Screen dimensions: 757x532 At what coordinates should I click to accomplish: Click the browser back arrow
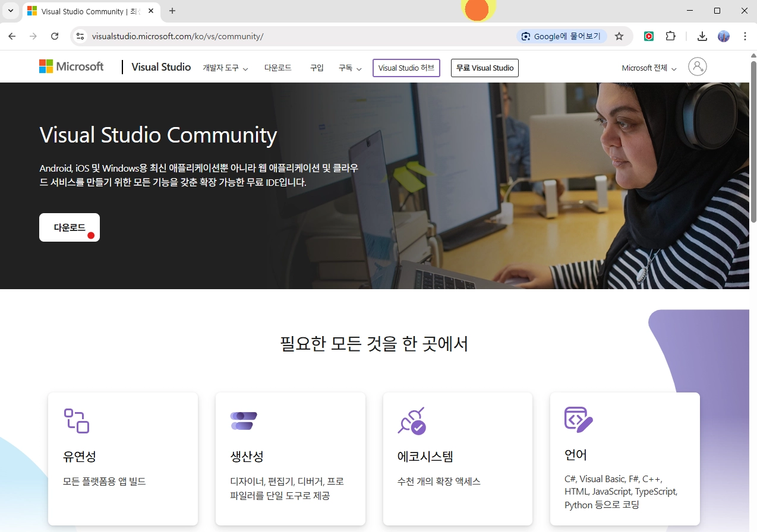point(12,36)
